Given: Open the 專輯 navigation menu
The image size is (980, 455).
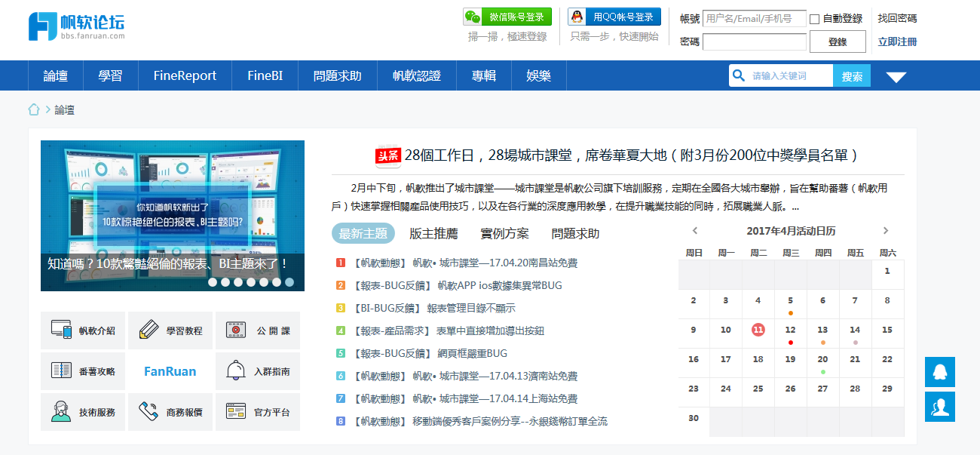Looking at the screenshot, I should point(484,75).
